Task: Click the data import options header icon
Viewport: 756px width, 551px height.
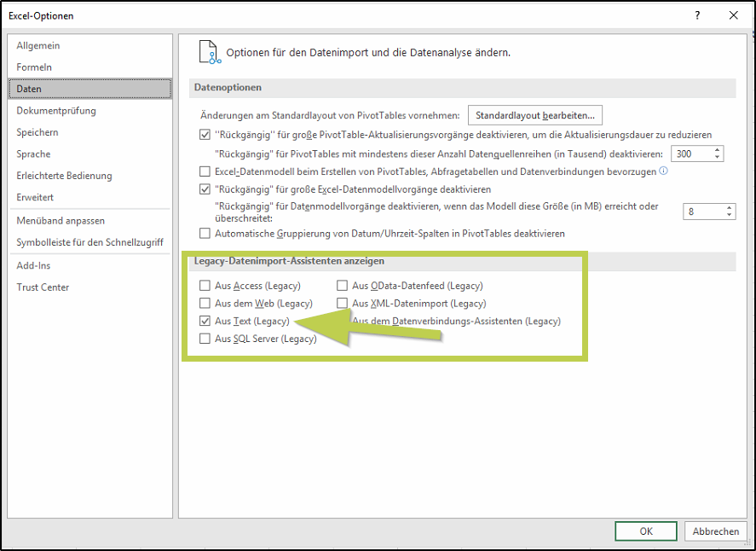Action: pyautogui.click(x=209, y=52)
